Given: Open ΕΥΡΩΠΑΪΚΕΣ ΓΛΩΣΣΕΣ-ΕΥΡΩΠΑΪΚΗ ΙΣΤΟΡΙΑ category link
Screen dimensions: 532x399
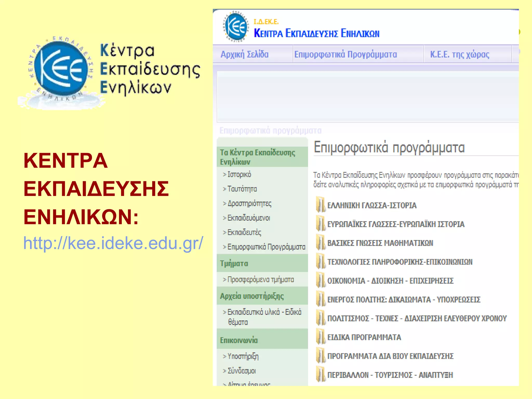Looking at the screenshot, I should (396, 224).
